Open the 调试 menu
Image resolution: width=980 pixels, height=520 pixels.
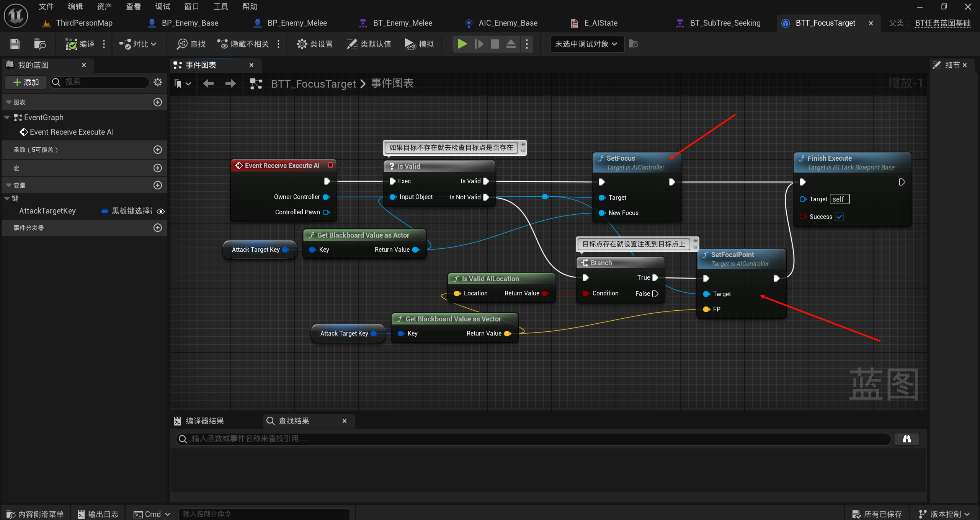[162, 7]
